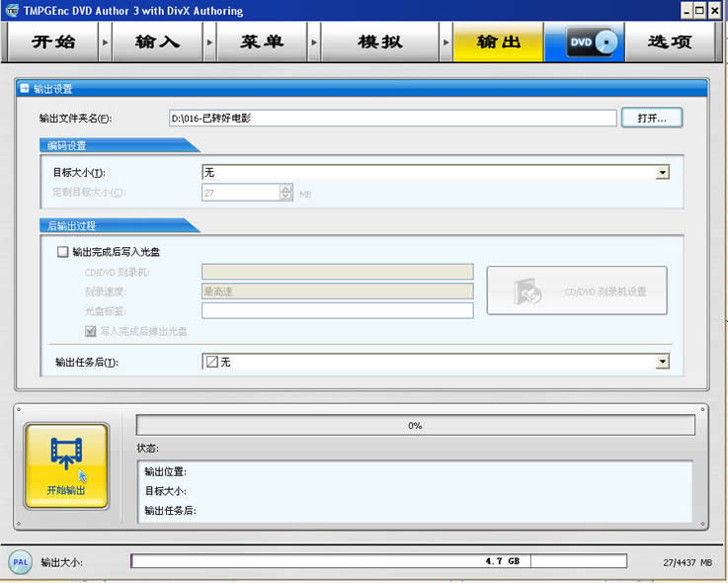Image resolution: width=728 pixels, height=583 pixels.
Task: Click the CD/DVD 刻录机 drive field
Action: tap(338, 272)
